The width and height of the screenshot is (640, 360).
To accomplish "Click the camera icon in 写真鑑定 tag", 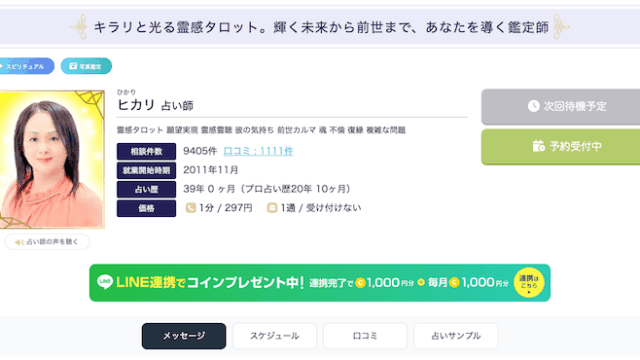I will click(x=73, y=66).
